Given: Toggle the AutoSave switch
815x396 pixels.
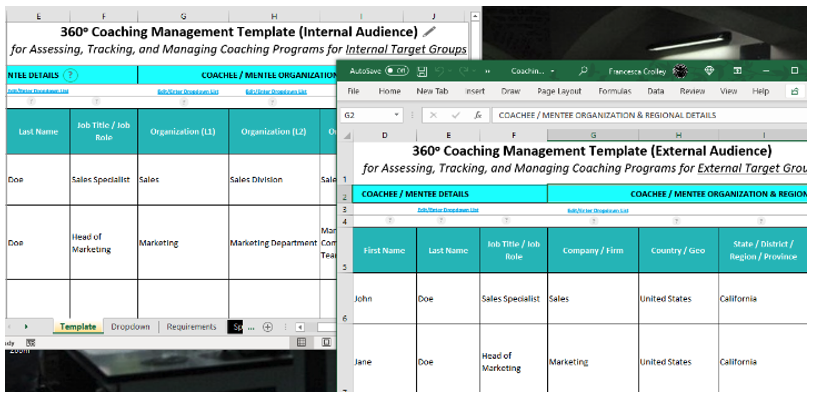Looking at the screenshot, I should (x=397, y=71).
